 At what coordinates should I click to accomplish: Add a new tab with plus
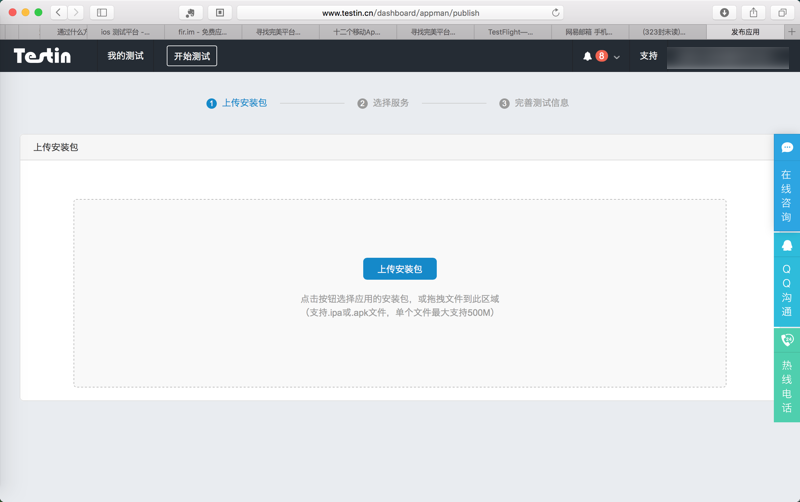pyautogui.click(x=792, y=32)
